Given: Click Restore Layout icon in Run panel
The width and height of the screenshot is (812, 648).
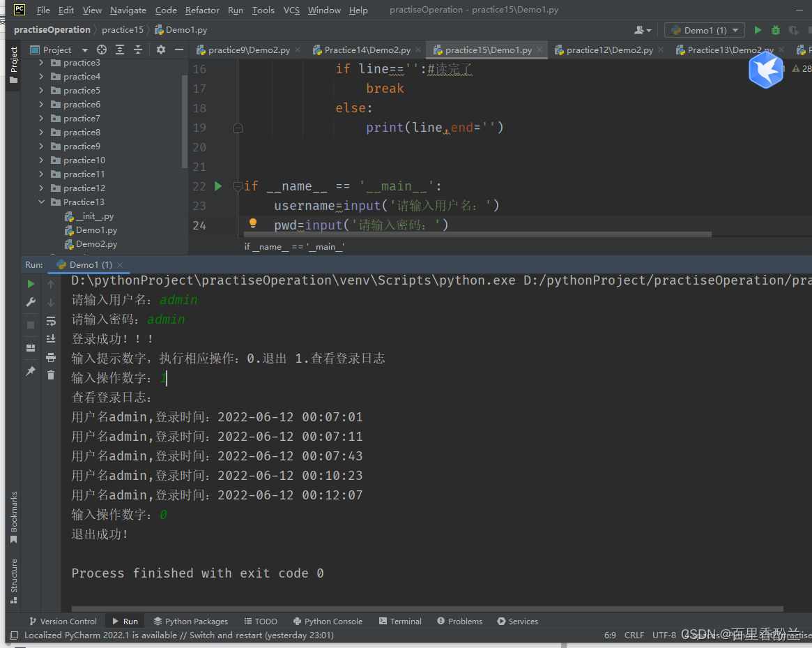Looking at the screenshot, I should pos(31,348).
